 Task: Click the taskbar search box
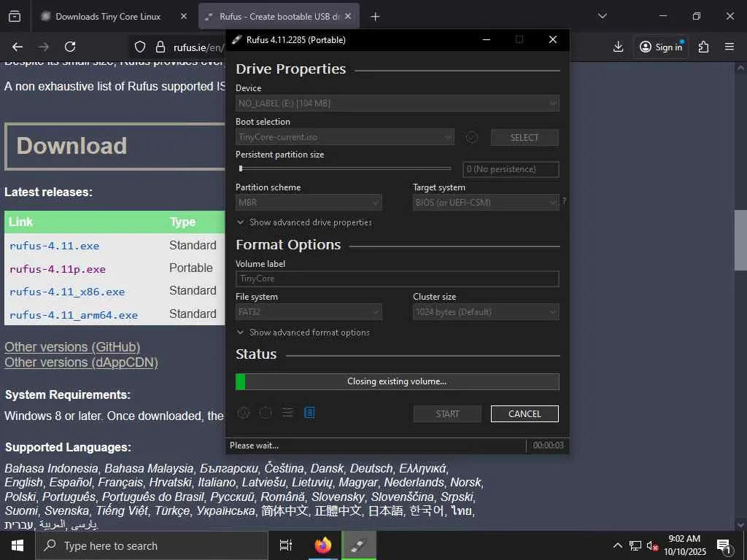[x=152, y=545]
